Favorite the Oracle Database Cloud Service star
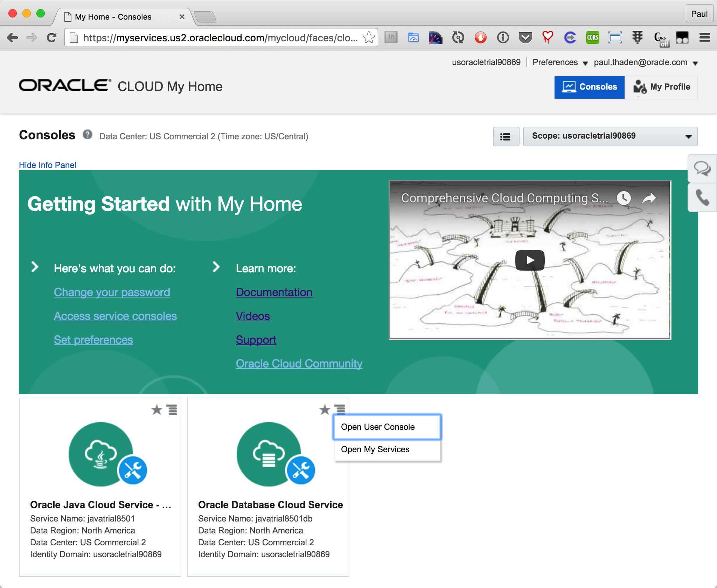717x588 pixels. click(325, 409)
